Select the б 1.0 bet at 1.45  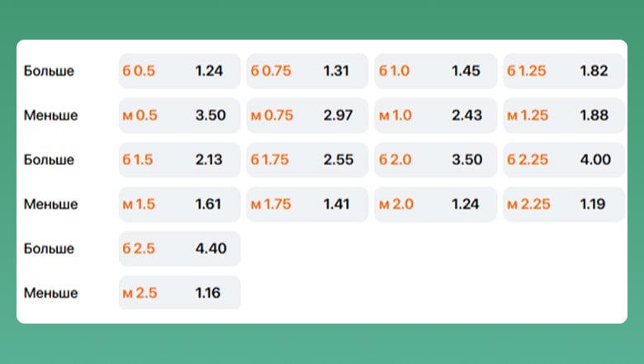435,71
